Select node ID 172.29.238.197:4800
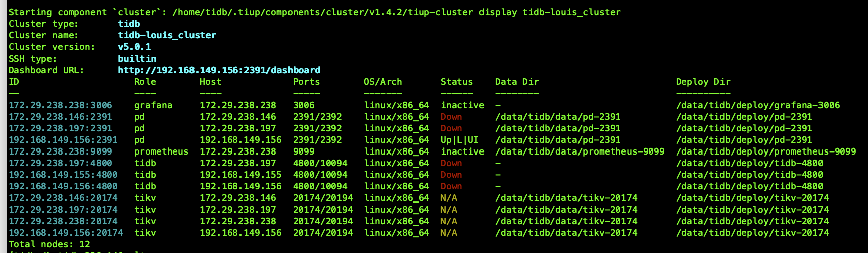868x253 pixels. 60,163
